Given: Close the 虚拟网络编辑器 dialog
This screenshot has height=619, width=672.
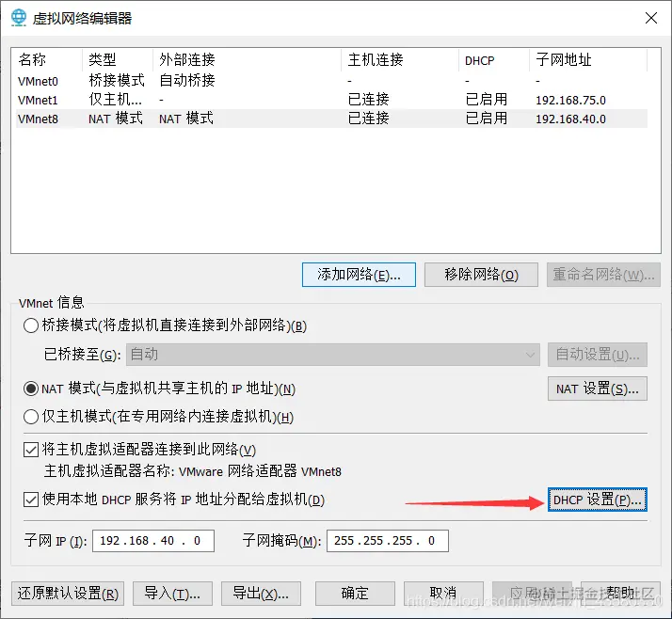Looking at the screenshot, I should click(651, 18).
